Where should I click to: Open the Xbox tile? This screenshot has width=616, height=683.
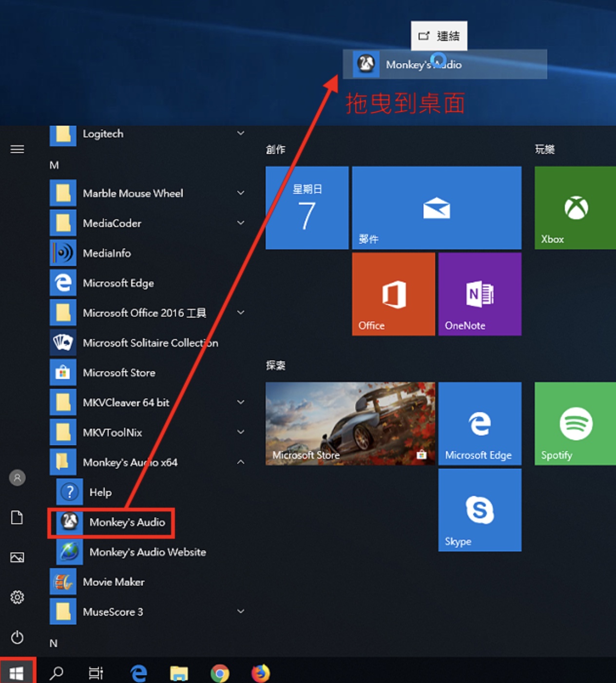575,208
